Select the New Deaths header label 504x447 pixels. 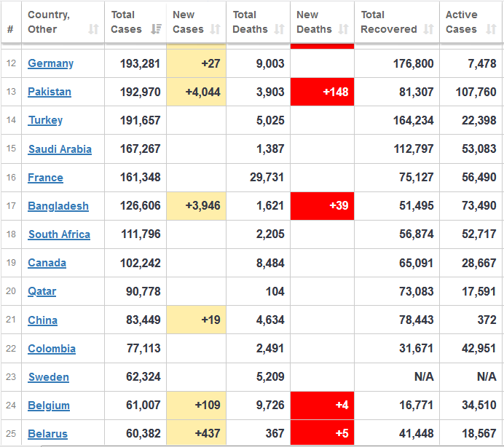pyautogui.click(x=314, y=22)
